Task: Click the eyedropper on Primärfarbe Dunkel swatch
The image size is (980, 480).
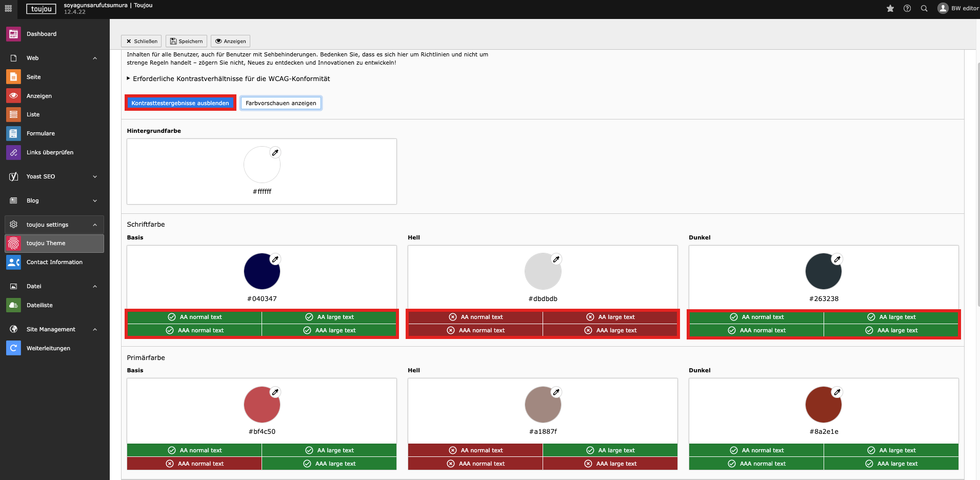Action: point(837,392)
